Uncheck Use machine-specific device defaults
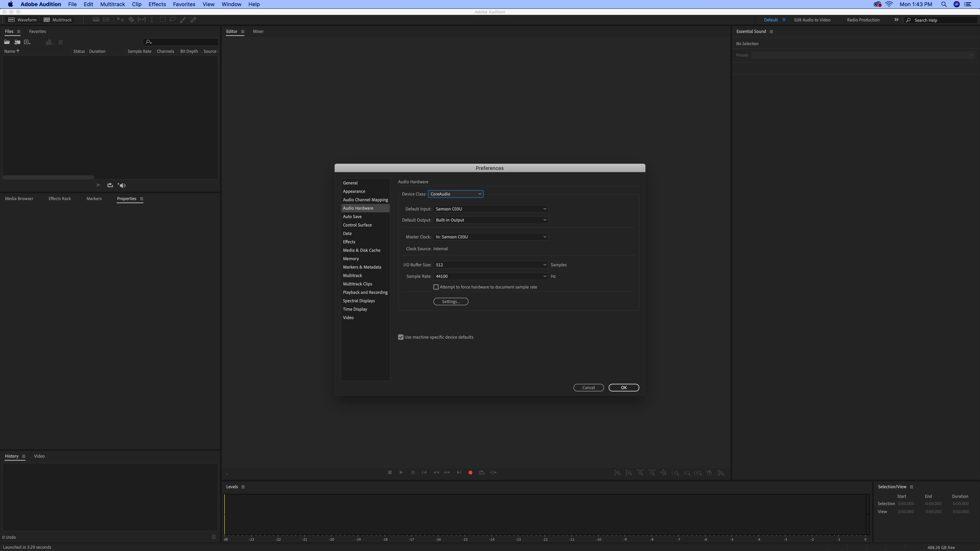Image resolution: width=980 pixels, height=551 pixels. point(401,337)
